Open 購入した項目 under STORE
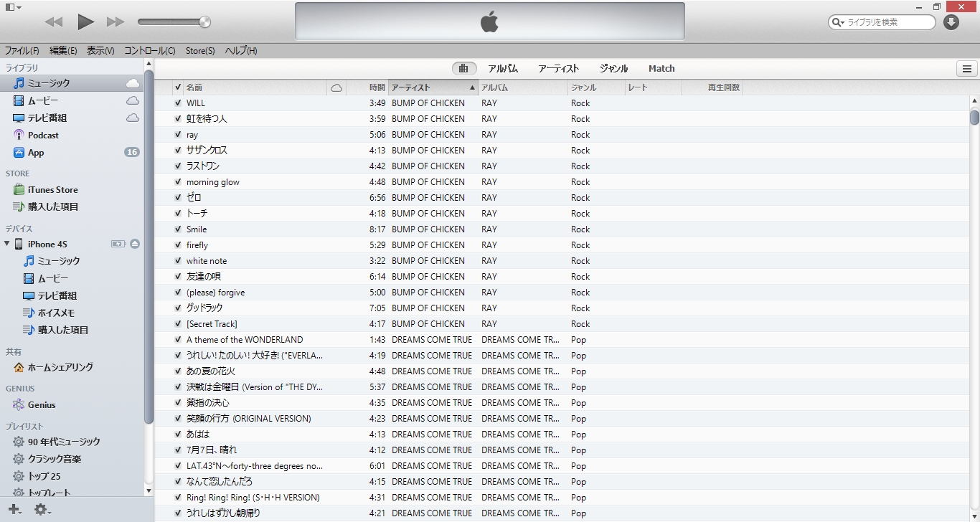 click(x=72, y=207)
